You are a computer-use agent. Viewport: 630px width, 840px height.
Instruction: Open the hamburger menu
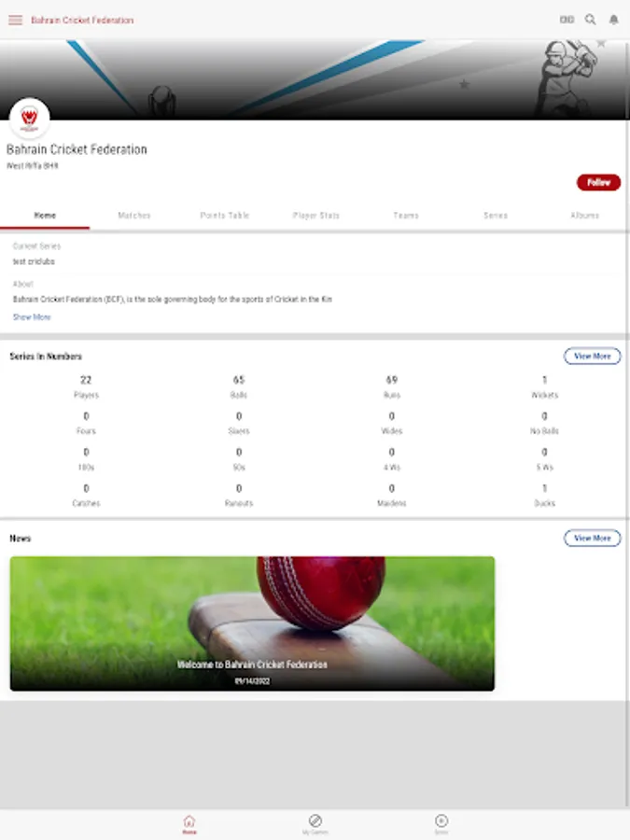point(16,21)
